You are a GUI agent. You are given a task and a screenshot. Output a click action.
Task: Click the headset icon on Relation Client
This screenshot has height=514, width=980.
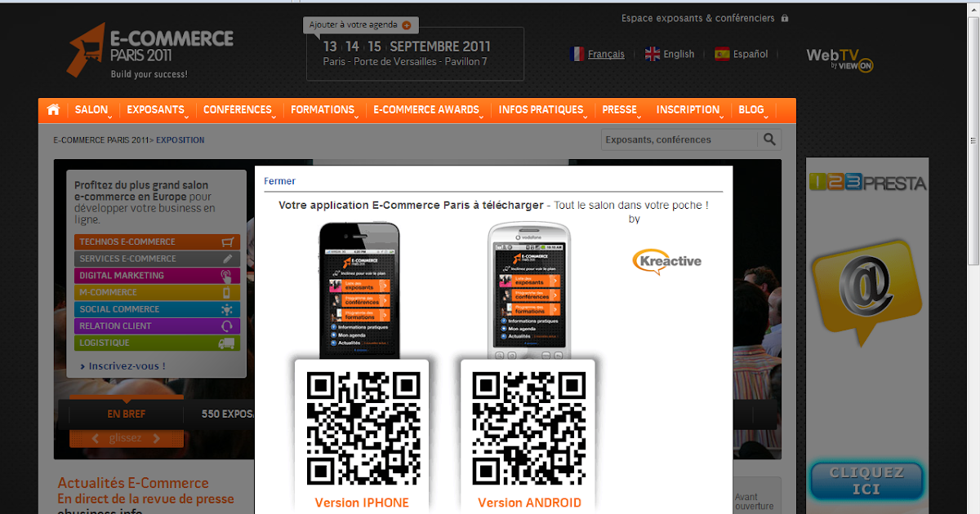pos(227,326)
